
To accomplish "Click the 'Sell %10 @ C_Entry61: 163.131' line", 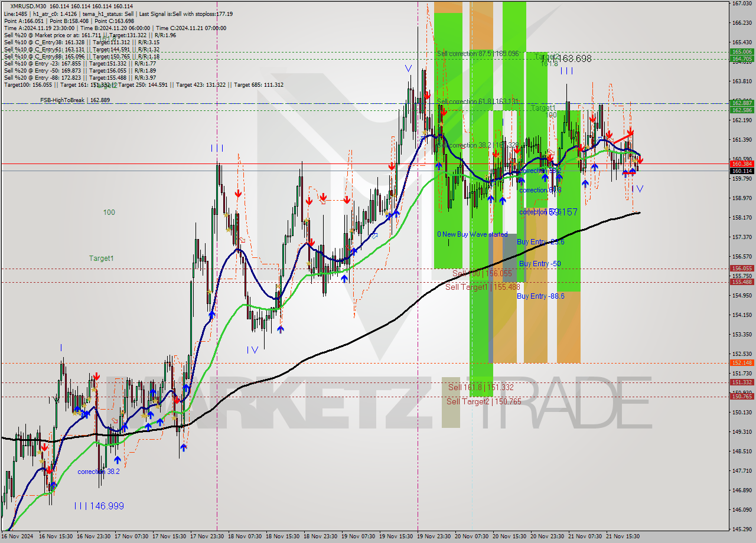I will [82, 49].
